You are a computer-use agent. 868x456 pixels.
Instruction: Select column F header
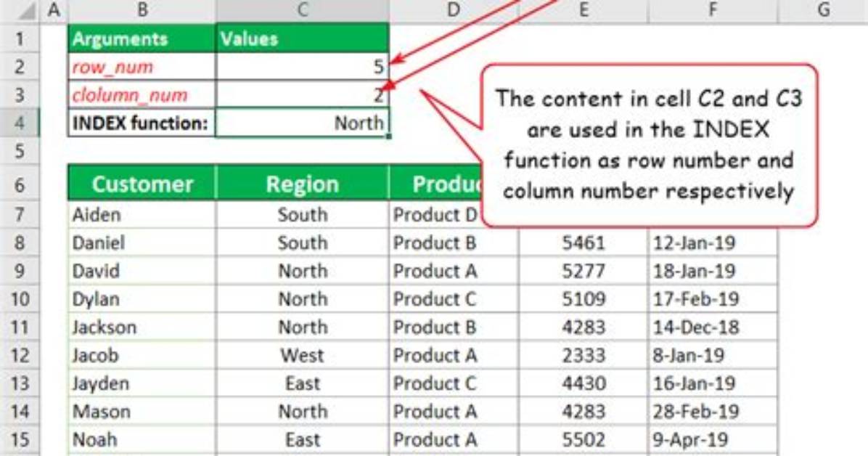click(712, 10)
